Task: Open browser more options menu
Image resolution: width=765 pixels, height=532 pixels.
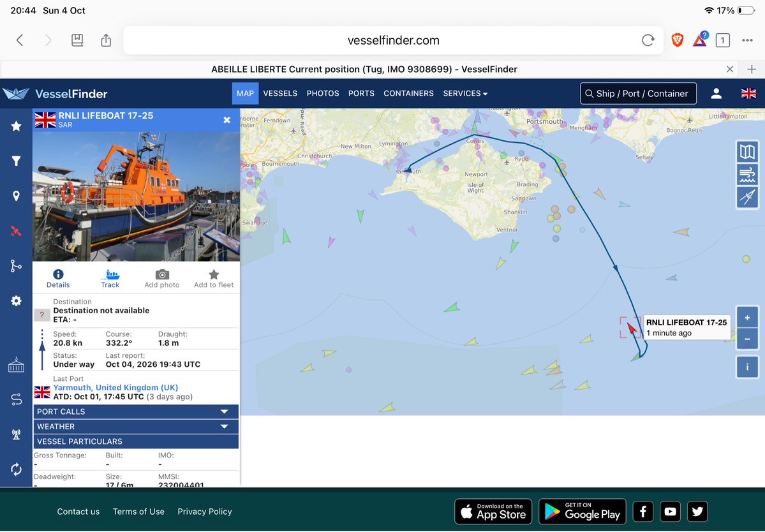Action: (747, 40)
